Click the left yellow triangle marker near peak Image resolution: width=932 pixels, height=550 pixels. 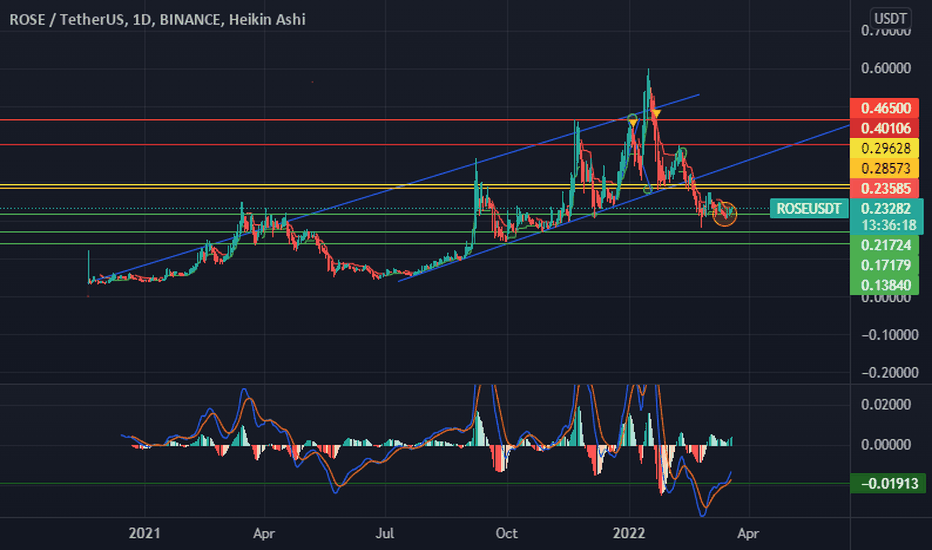click(633, 123)
